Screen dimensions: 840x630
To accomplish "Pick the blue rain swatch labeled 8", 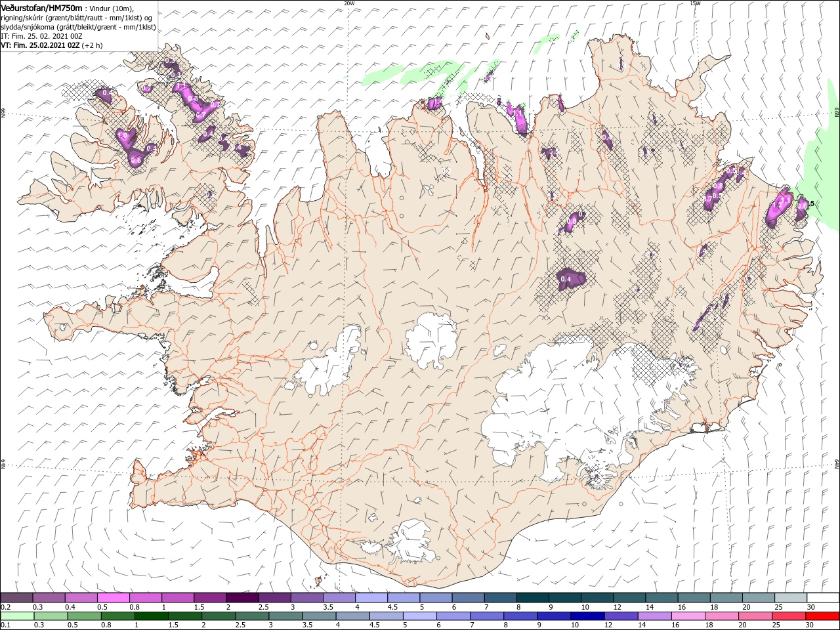I will click(x=520, y=616).
